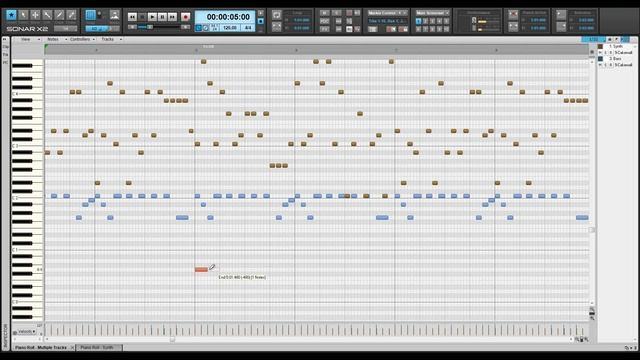640x360 pixels.
Task: Click the Bass track color swatch
Action: (600, 59)
